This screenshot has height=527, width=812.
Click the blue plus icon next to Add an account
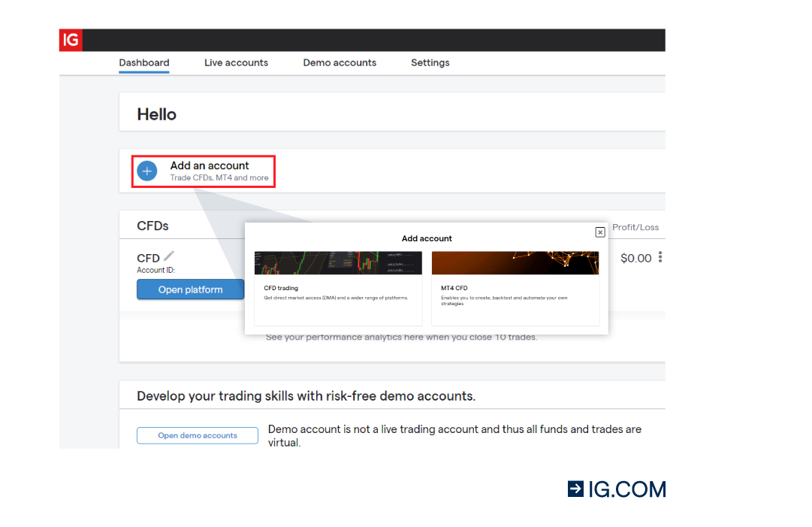(x=146, y=171)
